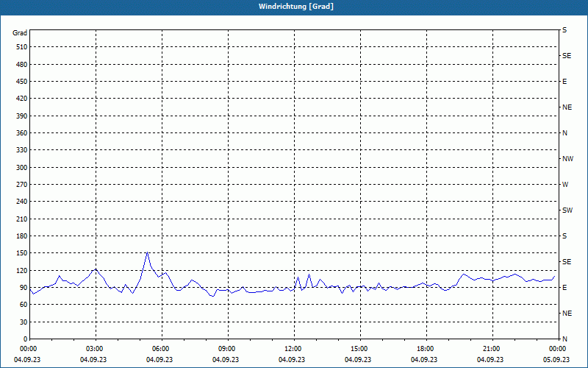Select the 270 y-axis value
The height and width of the screenshot is (368, 588).
(x=22, y=185)
